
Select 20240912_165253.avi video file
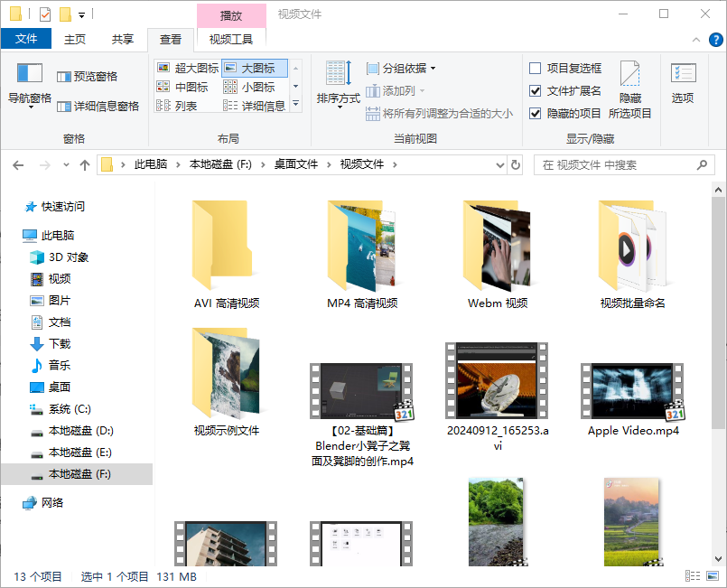coord(498,397)
